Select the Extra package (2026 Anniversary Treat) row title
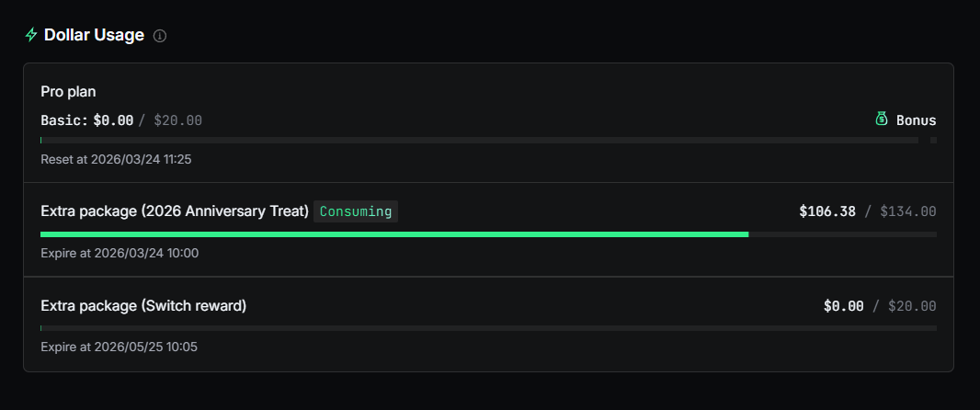Viewport: 980px width, 410px height. 175,211
